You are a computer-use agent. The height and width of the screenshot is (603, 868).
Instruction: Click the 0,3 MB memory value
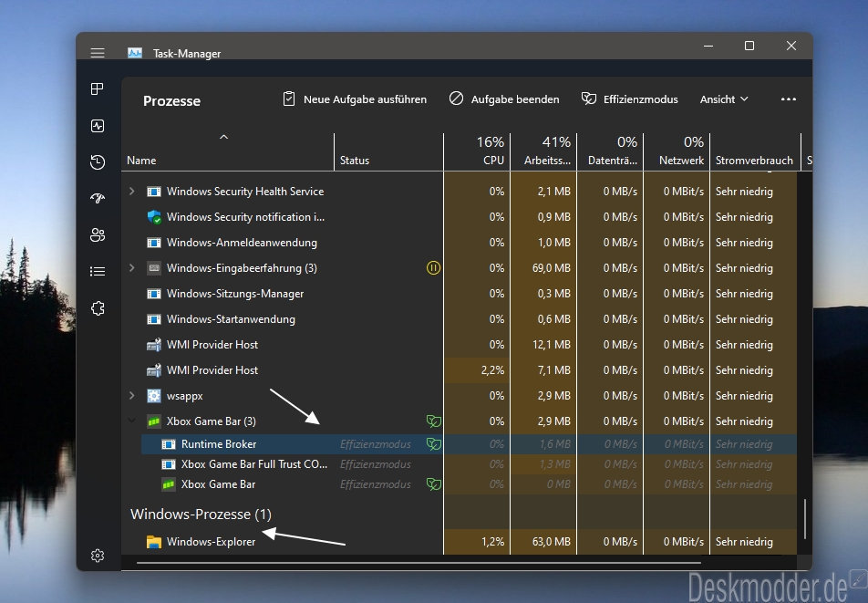(553, 294)
